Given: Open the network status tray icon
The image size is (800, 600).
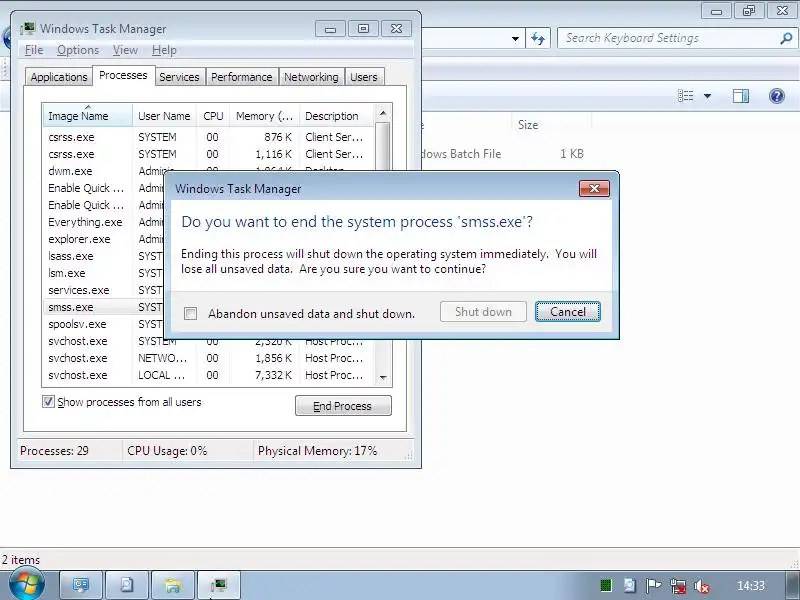Looking at the screenshot, I should click(x=678, y=586).
